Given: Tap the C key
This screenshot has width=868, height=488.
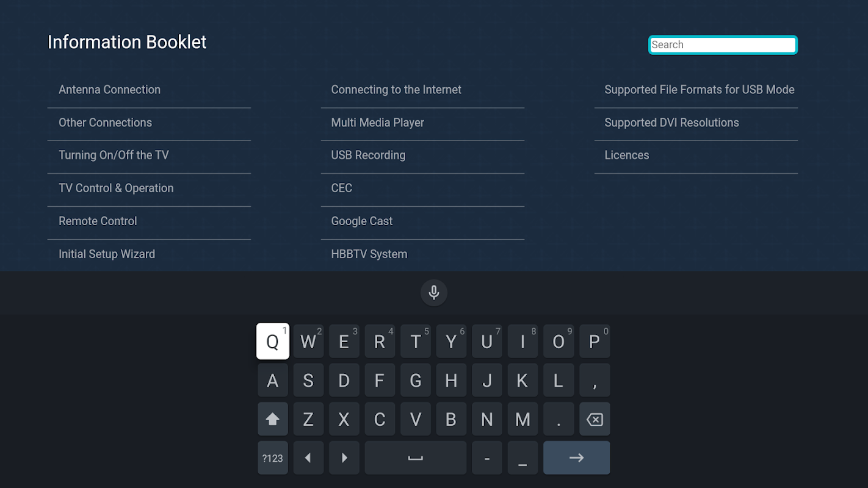Looking at the screenshot, I should 380,419.
